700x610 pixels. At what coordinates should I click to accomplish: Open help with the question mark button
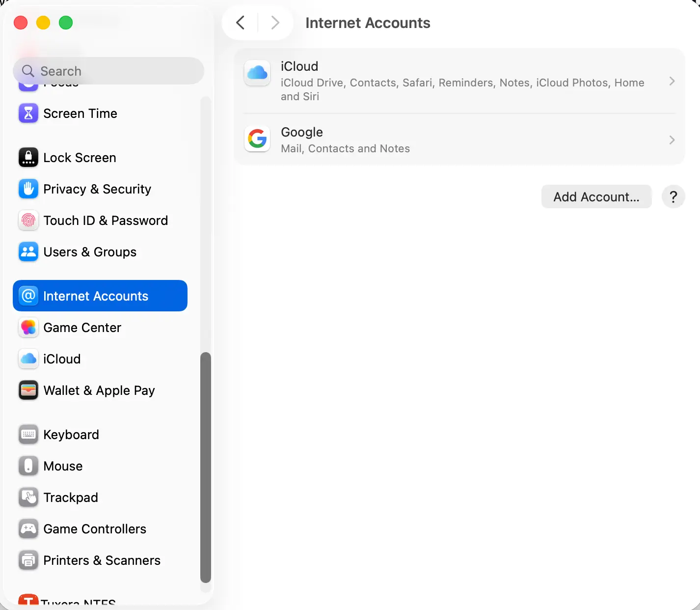click(x=673, y=197)
